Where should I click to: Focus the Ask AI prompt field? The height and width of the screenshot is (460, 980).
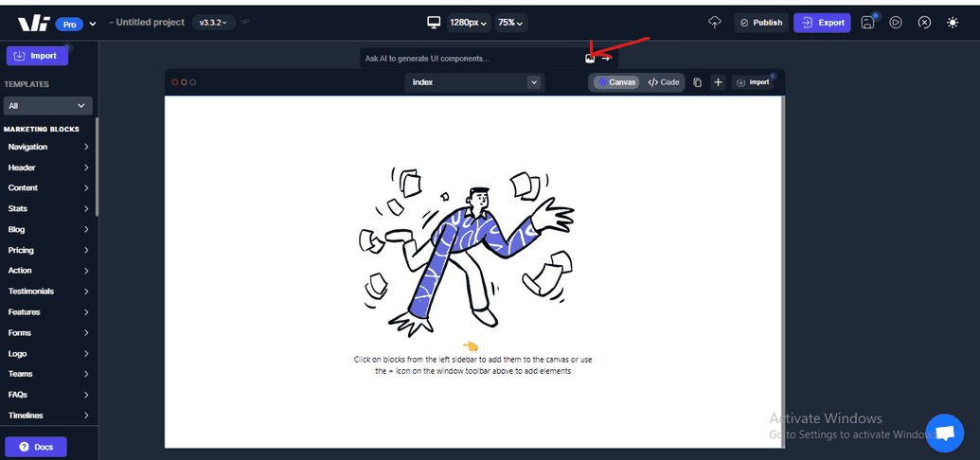tap(472, 58)
